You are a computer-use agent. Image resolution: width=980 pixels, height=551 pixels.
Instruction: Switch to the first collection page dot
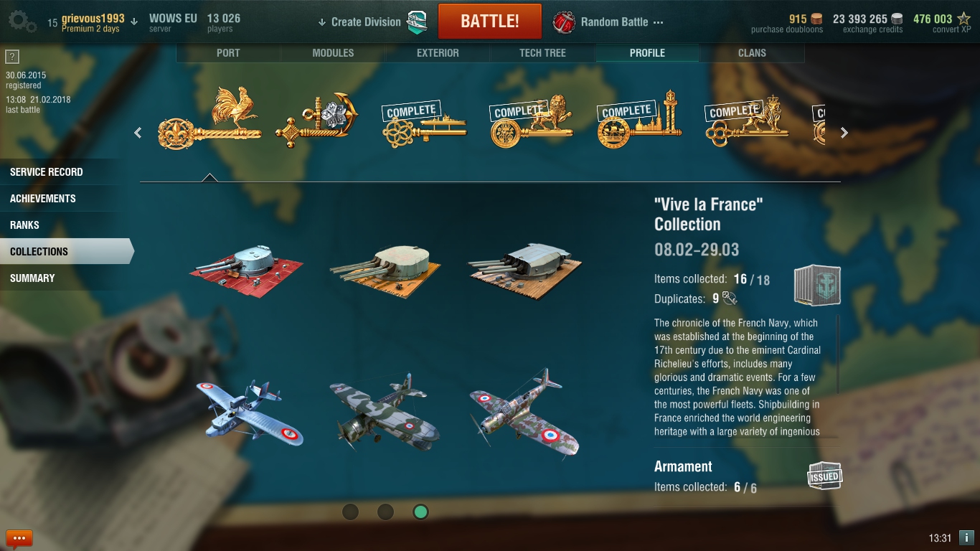pyautogui.click(x=350, y=512)
